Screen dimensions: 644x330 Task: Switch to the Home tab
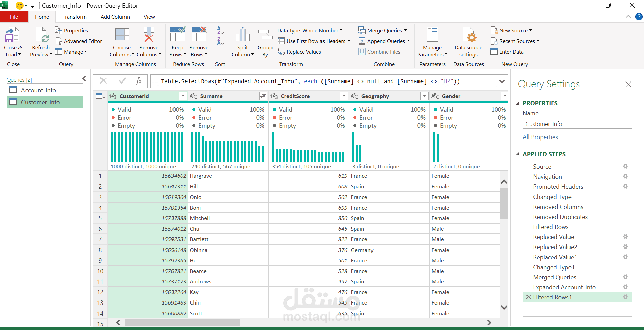(x=42, y=17)
